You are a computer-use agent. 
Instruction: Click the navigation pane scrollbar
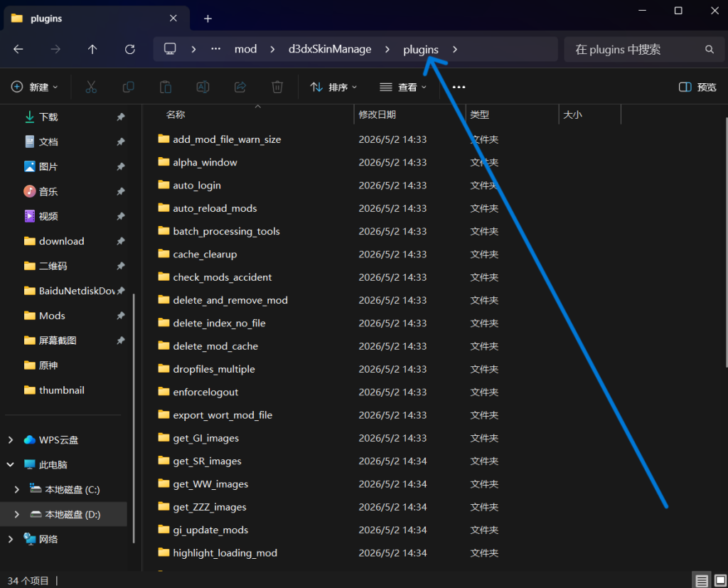point(134,418)
